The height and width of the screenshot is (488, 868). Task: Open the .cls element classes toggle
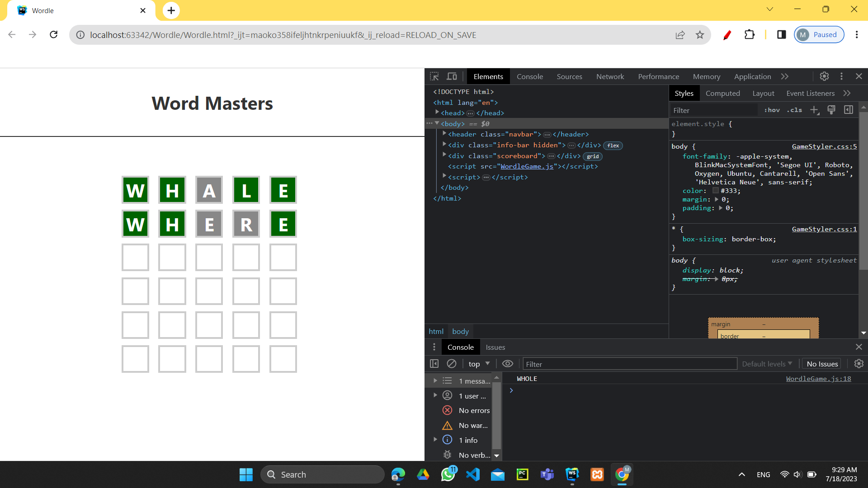794,110
